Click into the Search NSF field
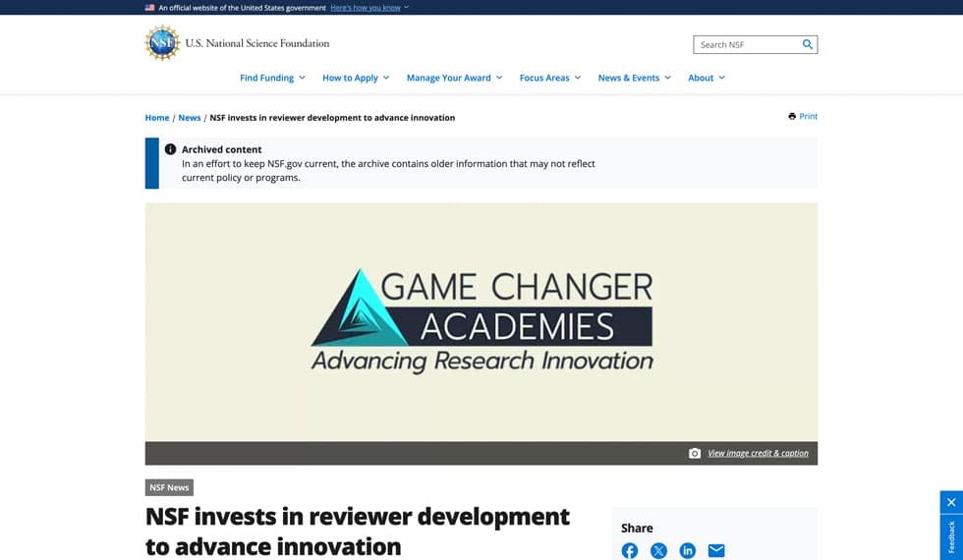This screenshot has height=560, width=963. 748,44
